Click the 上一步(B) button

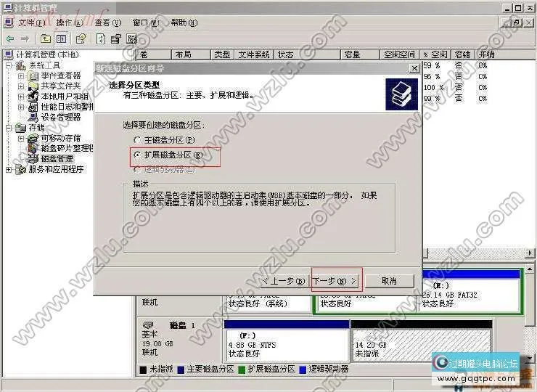tap(284, 281)
